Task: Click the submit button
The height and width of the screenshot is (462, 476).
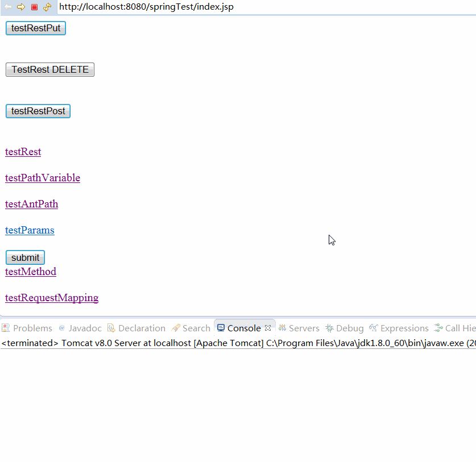Action: [25, 257]
